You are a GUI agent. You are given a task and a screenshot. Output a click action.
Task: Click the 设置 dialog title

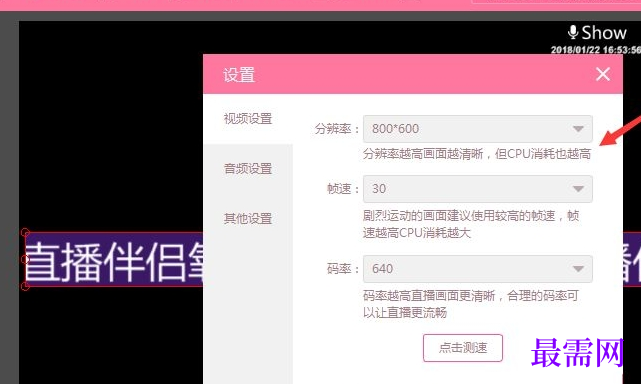pos(239,75)
